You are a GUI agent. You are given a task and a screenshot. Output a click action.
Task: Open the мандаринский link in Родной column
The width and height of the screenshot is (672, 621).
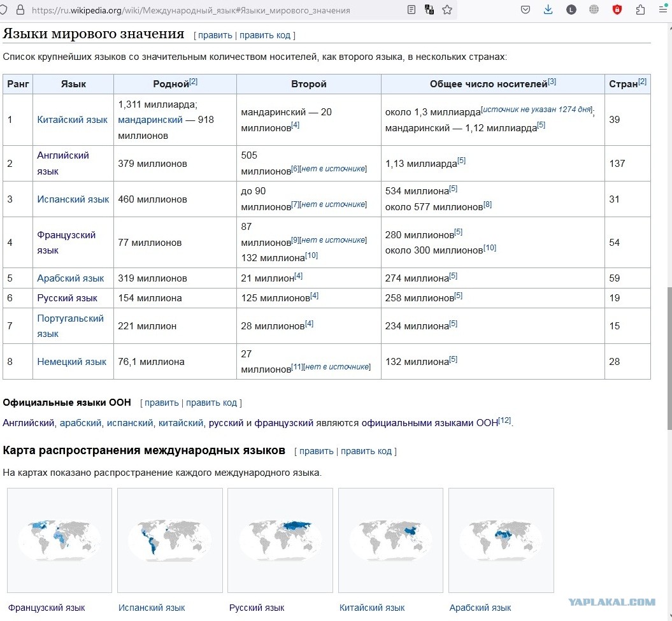(x=150, y=120)
